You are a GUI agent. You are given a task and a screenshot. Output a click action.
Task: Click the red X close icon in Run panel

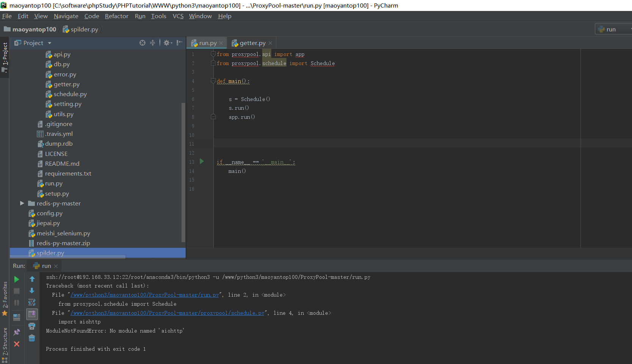pyautogui.click(x=17, y=344)
